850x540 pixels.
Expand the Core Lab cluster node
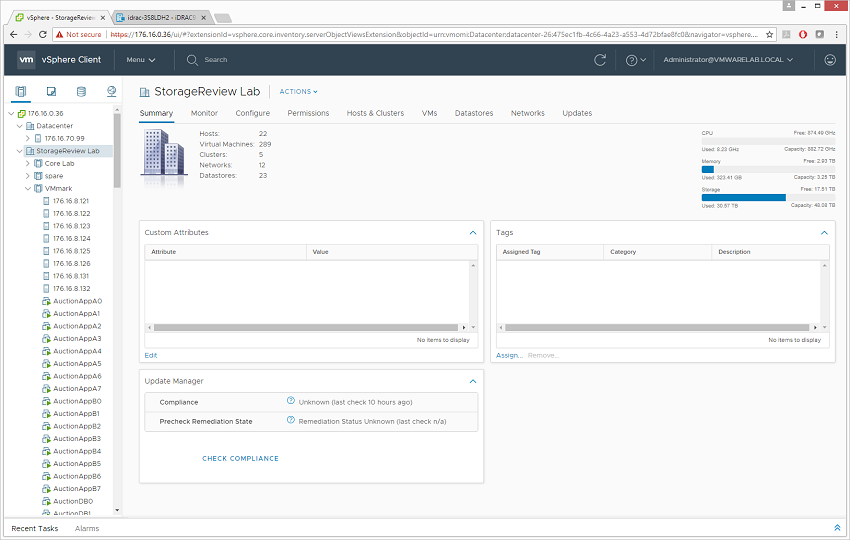point(28,163)
